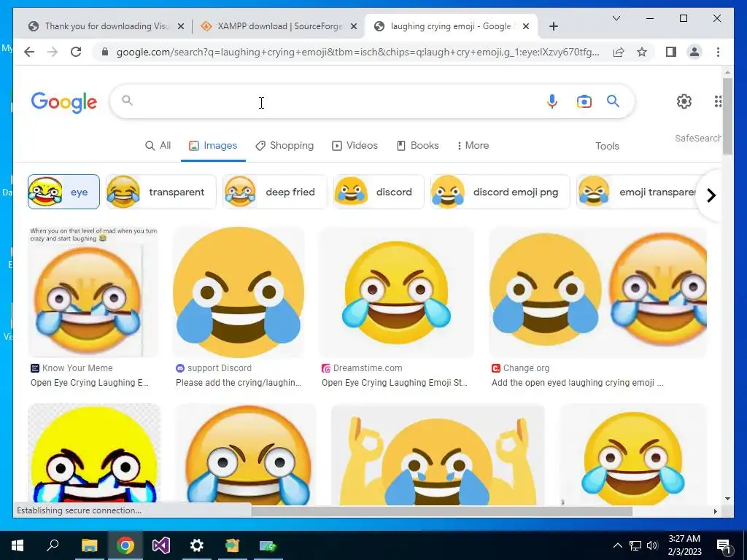Show more filter chips with the right arrow
This screenshot has height=560, width=747.
click(x=711, y=195)
